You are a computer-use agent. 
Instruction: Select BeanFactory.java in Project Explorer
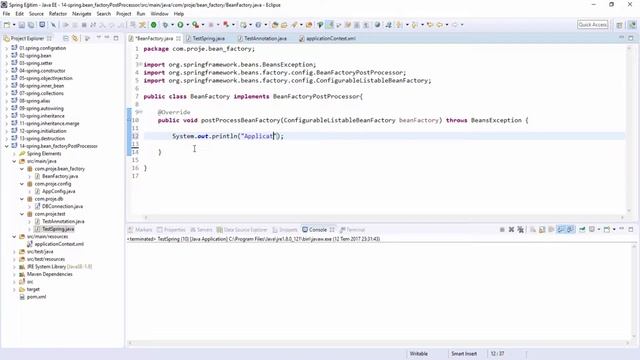60,176
